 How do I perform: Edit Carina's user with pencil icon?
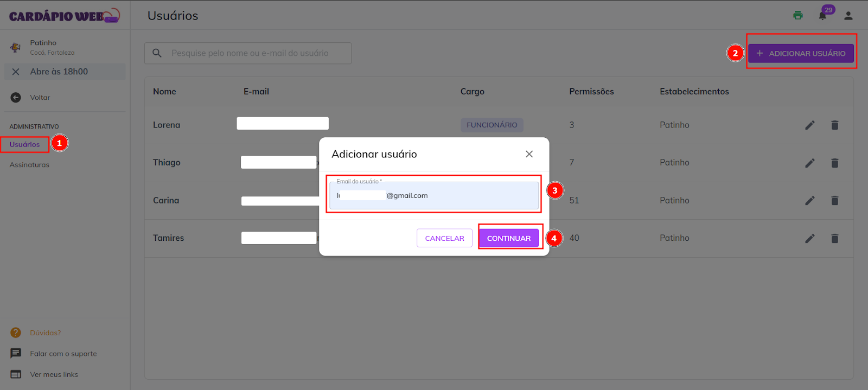click(809, 201)
